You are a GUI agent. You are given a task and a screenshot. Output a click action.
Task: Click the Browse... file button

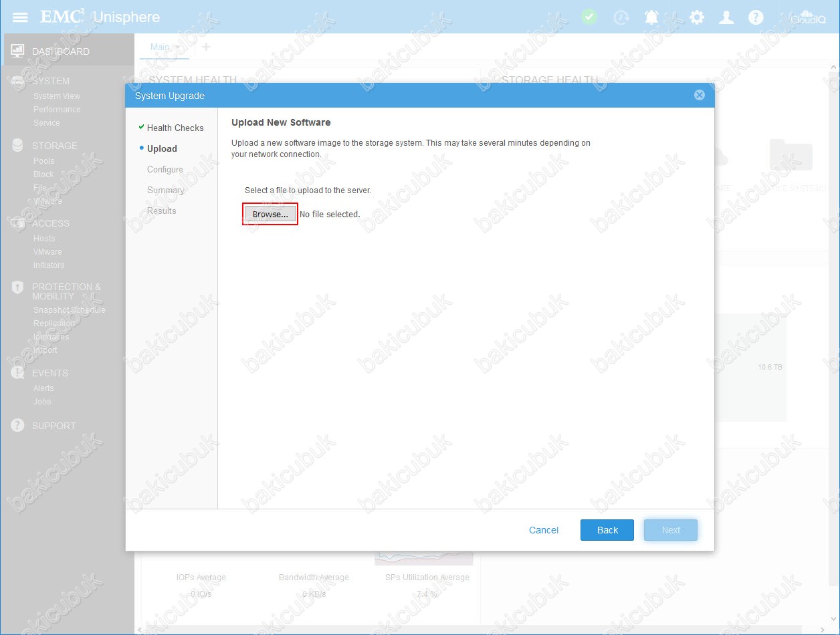point(270,215)
